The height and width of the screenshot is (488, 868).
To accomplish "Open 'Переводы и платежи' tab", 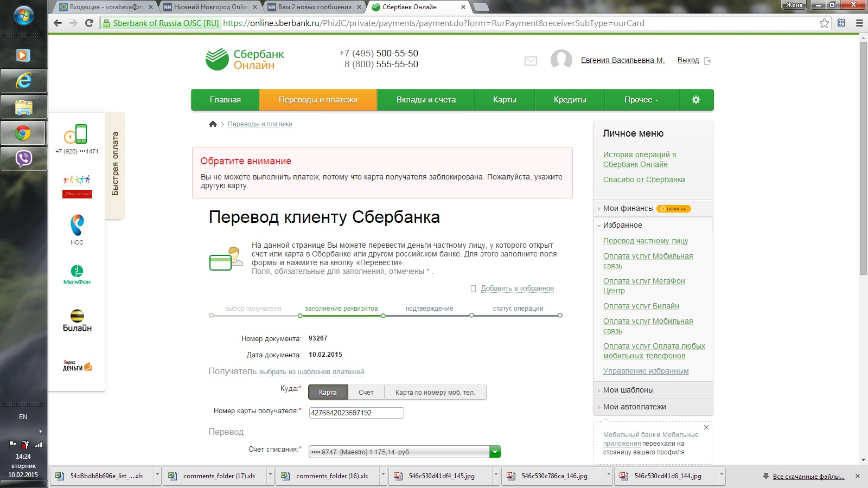I will [x=318, y=100].
